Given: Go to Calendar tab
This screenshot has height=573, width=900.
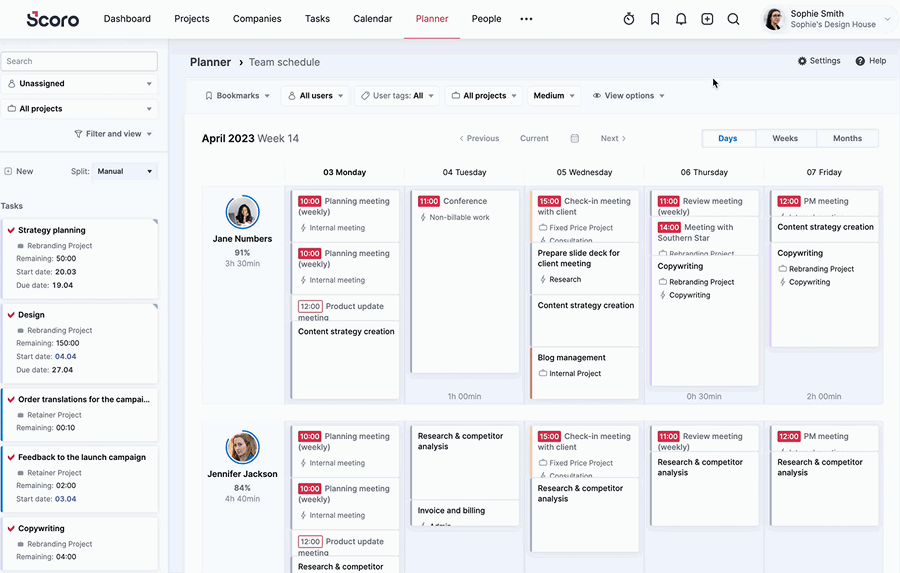Looking at the screenshot, I should coord(373,19).
